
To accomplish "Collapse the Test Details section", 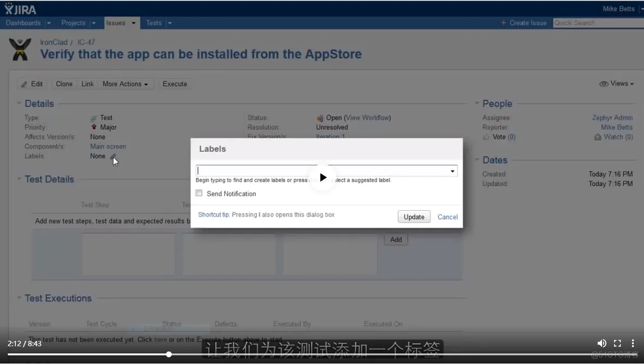I will (19, 179).
